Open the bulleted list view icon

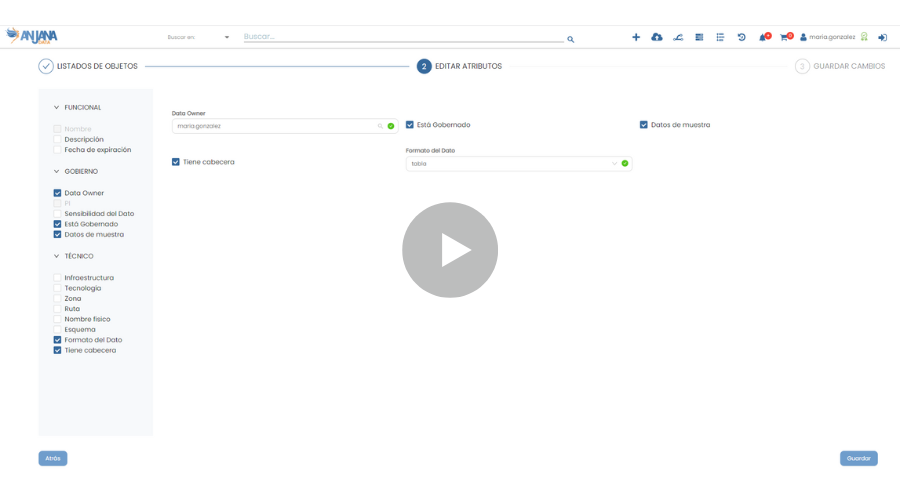click(720, 37)
